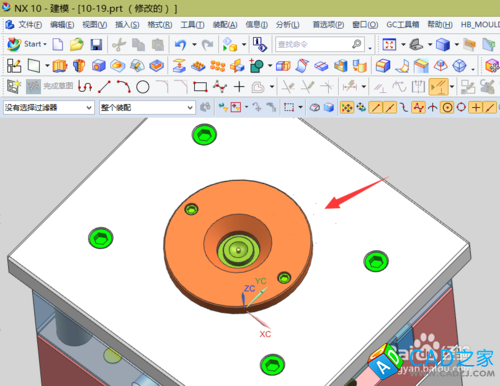Toggle the end point snap option
This screenshot has width=500, height=386.
point(376,107)
